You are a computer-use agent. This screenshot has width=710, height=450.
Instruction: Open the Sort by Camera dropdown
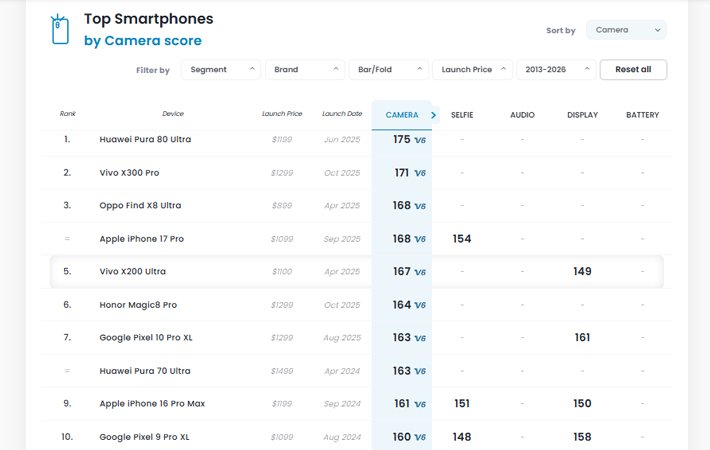[x=626, y=30]
